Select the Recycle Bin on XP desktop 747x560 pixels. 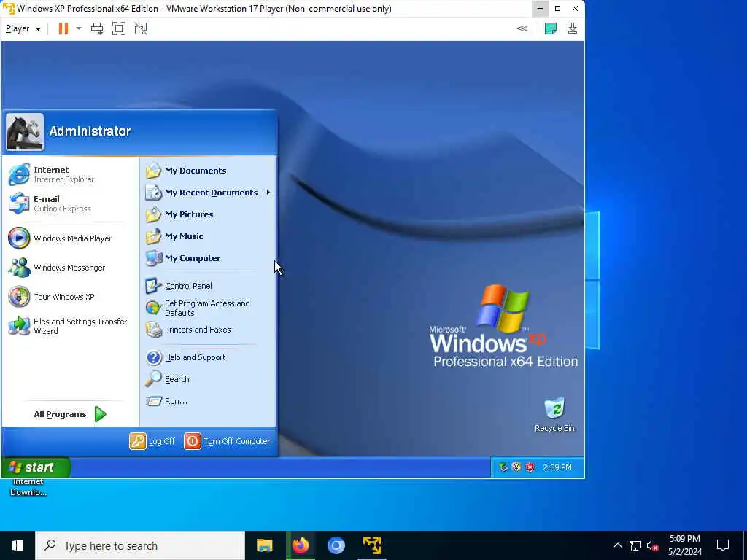[x=554, y=415]
